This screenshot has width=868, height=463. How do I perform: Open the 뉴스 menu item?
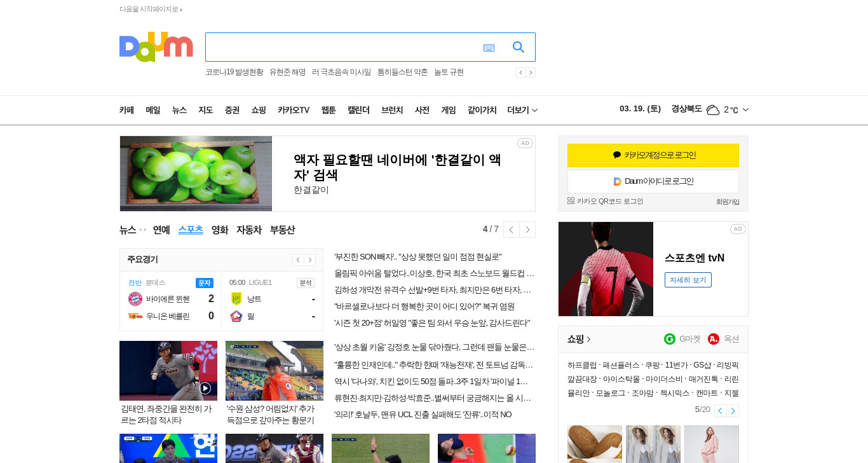point(179,110)
